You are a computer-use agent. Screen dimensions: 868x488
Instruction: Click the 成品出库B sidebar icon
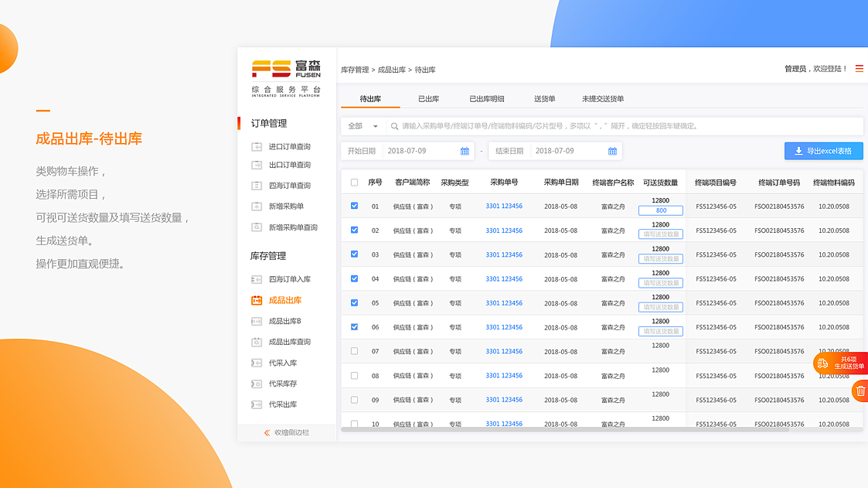click(x=257, y=321)
